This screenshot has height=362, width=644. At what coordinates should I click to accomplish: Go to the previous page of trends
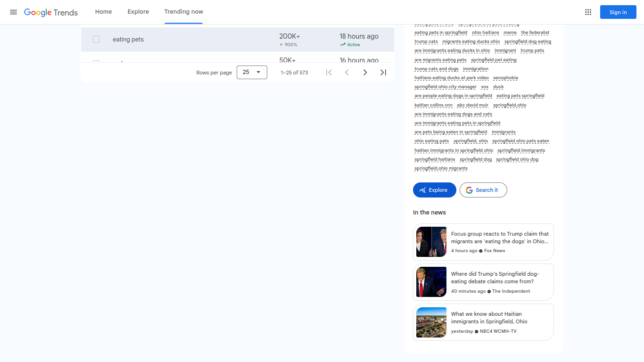click(347, 72)
